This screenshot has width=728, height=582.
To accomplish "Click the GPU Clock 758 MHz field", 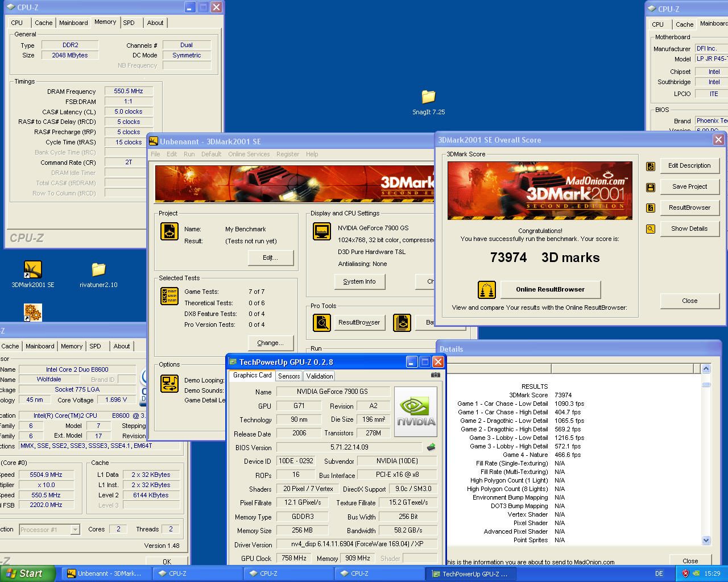I will point(295,558).
